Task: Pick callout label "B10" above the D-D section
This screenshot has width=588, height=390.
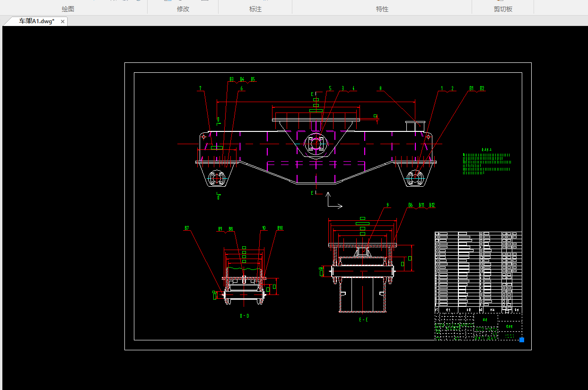Action: coord(280,228)
